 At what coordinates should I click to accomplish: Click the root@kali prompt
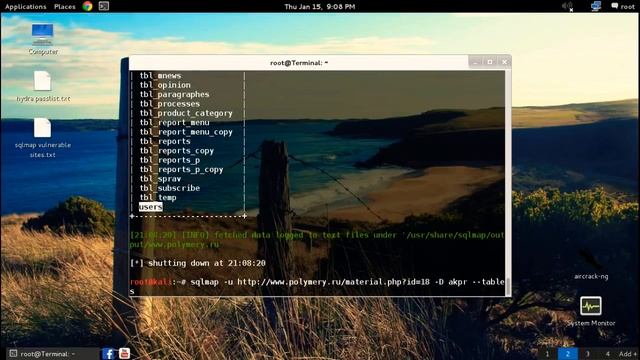coord(158,282)
